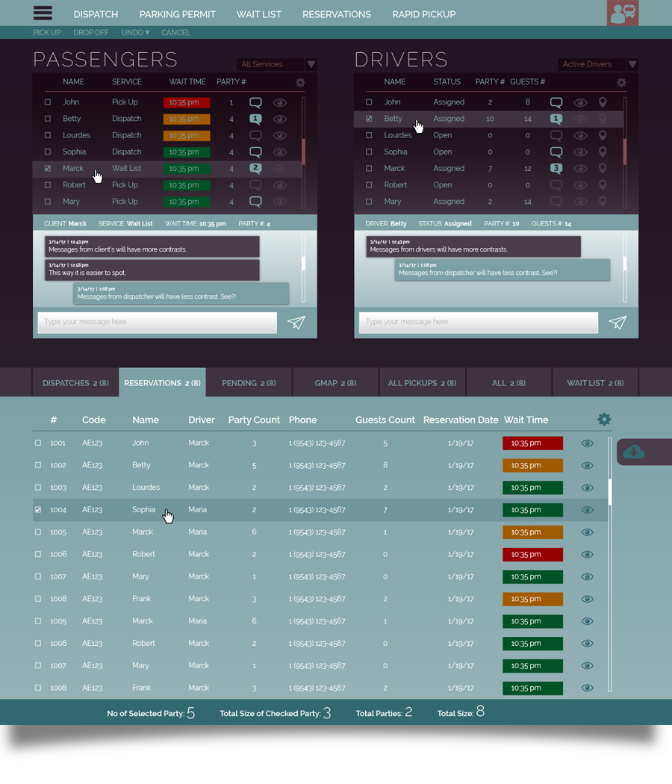
Task: Click the Cancel button
Action: (175, 33)
